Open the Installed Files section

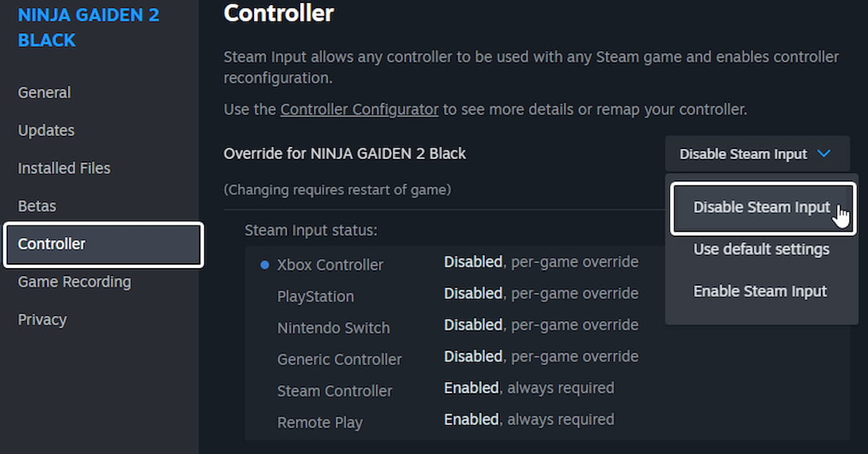pyautogui.click(x=64, y=168)
